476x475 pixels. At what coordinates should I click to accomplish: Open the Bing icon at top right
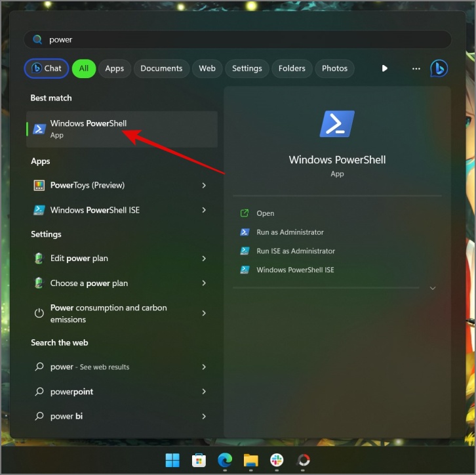point(439,68)
